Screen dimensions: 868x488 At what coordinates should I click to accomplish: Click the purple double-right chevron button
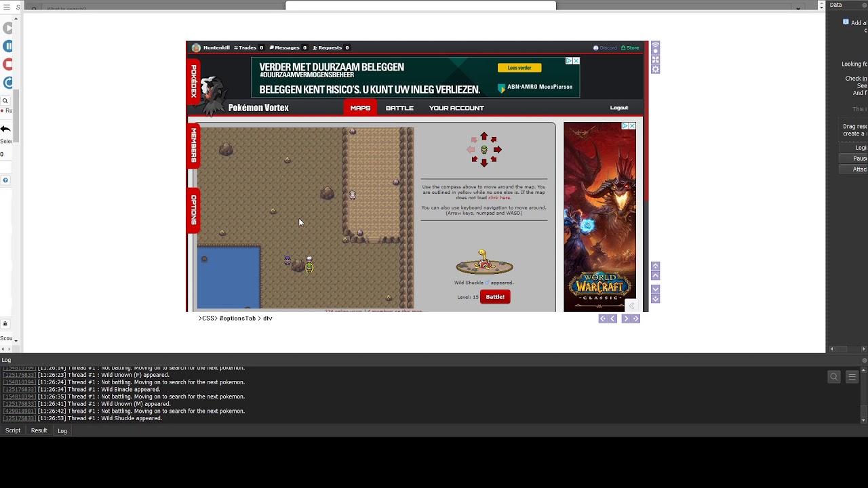pyautogui.click(x=635, y=319)
